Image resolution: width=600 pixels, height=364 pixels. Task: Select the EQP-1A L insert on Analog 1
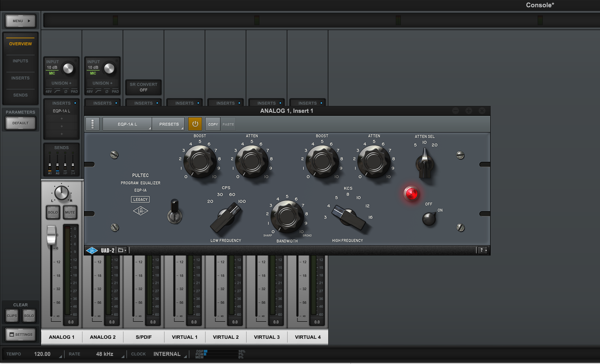pos(62,111)
